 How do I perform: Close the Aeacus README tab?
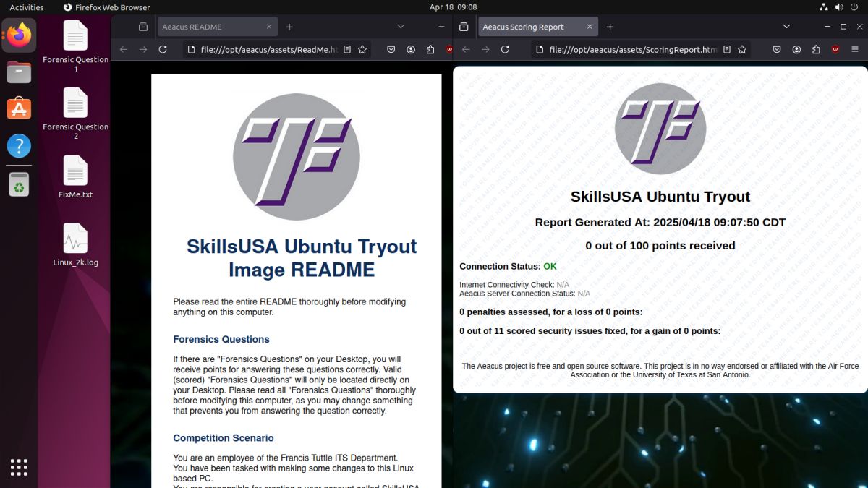pyautogui.click(x=269, y=27)
